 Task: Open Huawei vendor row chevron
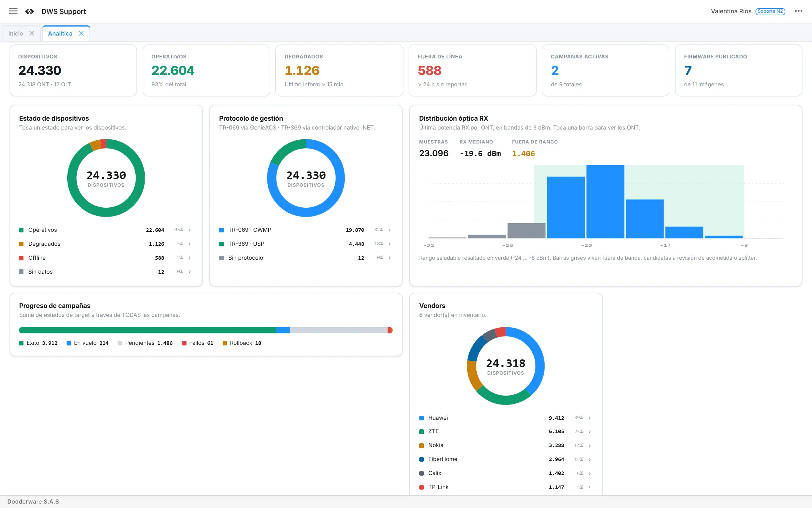pyautogui.click(x=590, y=418)
